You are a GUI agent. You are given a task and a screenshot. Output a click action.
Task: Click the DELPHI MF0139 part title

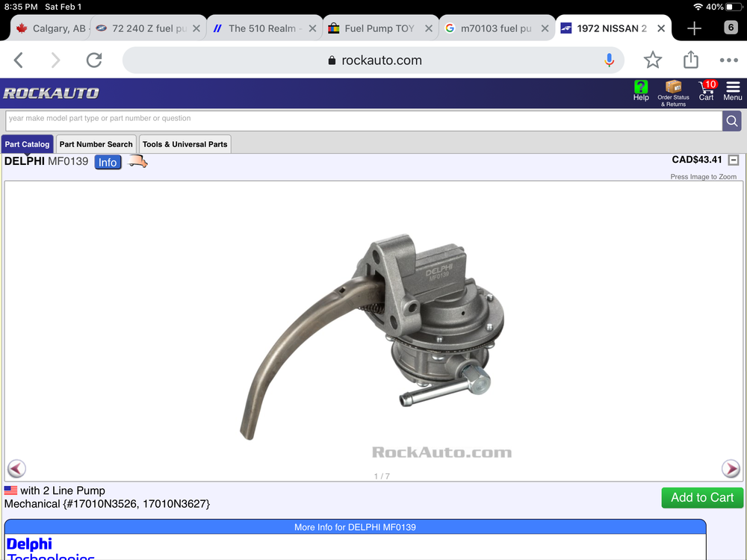pyautogui.click(x=46, y=161)
